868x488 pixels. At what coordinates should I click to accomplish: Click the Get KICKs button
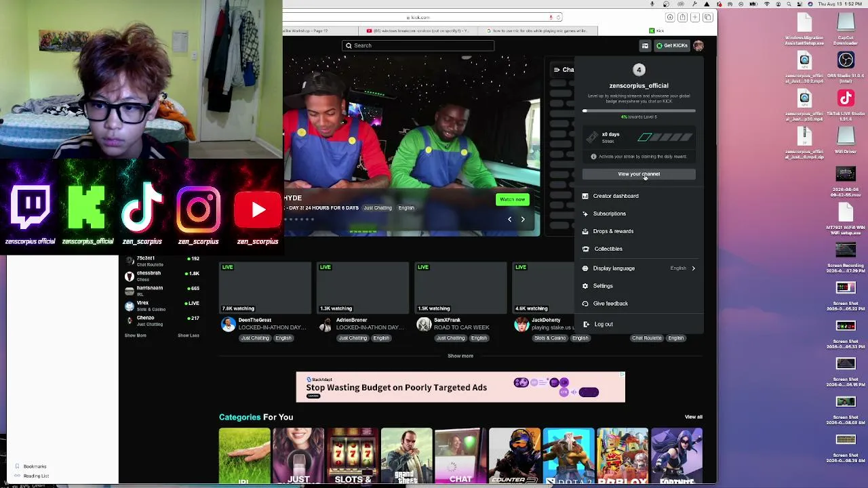coord(671,45)
